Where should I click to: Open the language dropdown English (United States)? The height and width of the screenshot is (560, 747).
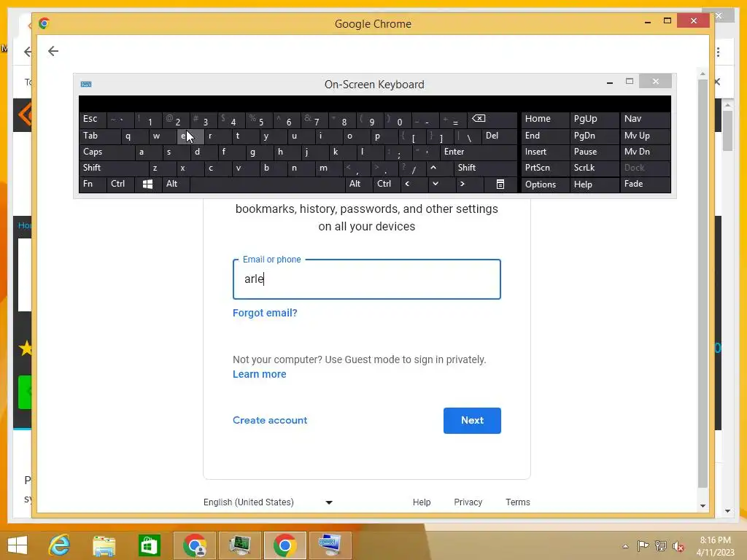268,502
